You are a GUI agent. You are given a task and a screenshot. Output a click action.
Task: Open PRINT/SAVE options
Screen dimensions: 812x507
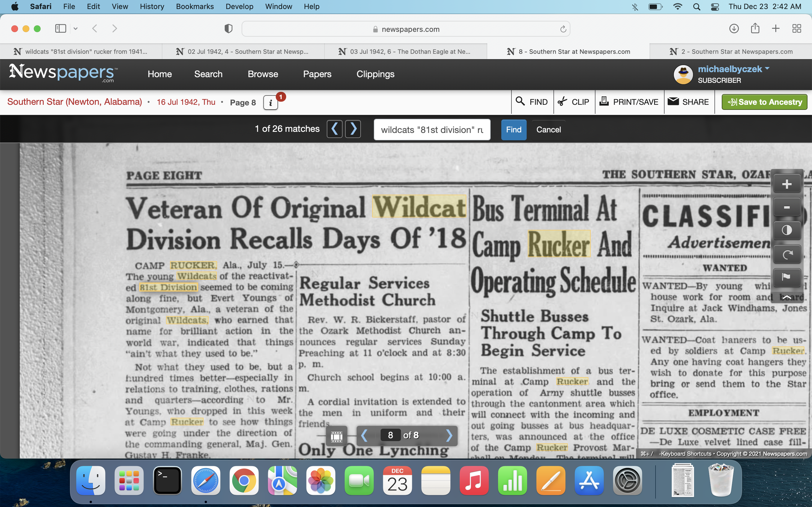coord(629,102)
